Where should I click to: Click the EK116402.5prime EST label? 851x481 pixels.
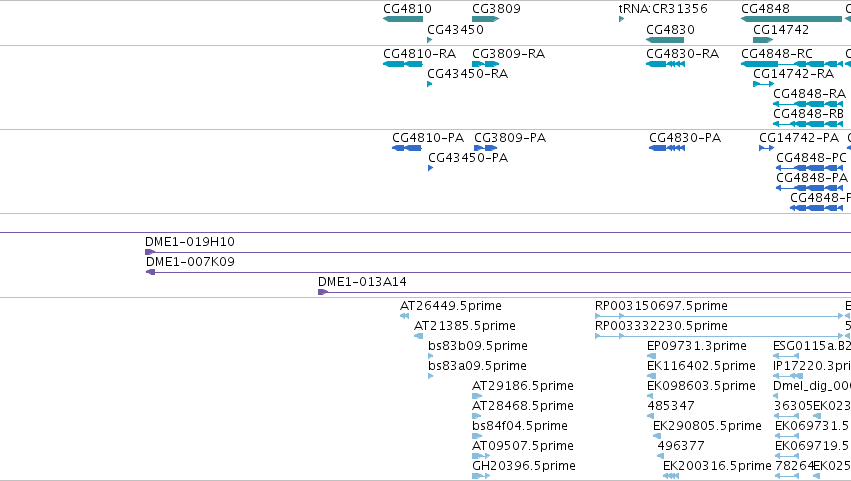[x=701, y=366]
